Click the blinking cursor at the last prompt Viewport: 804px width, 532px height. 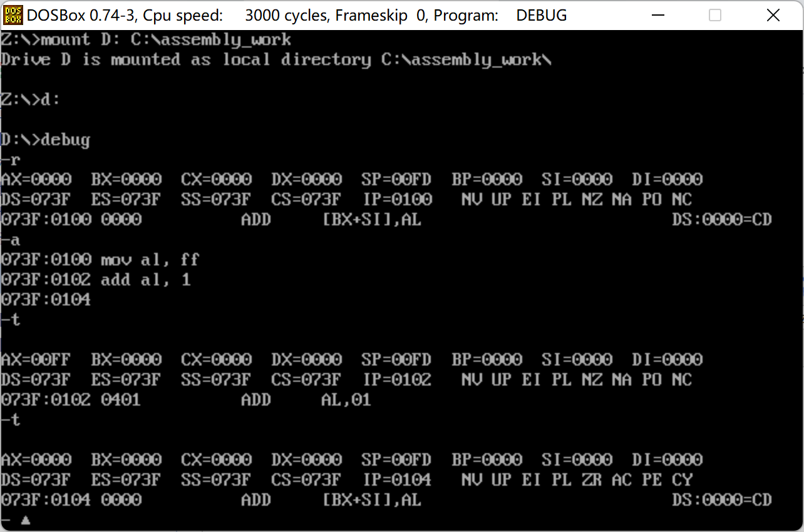26,521
